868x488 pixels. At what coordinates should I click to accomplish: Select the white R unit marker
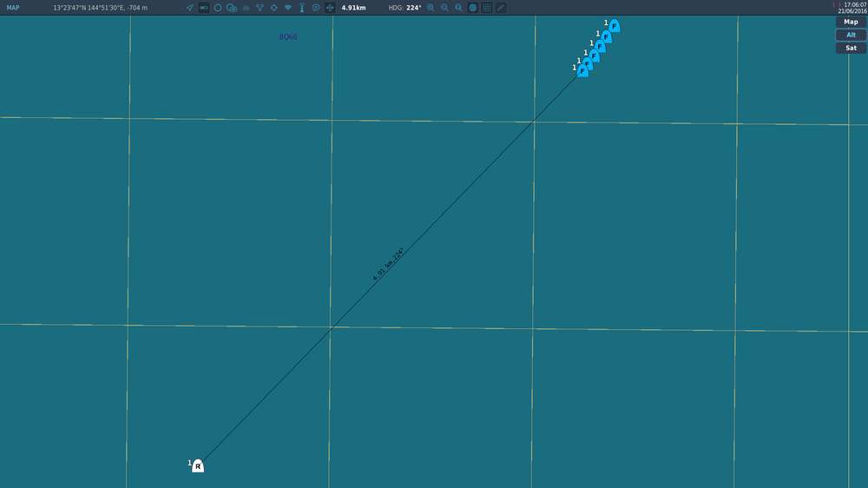[x=198, y=465]
